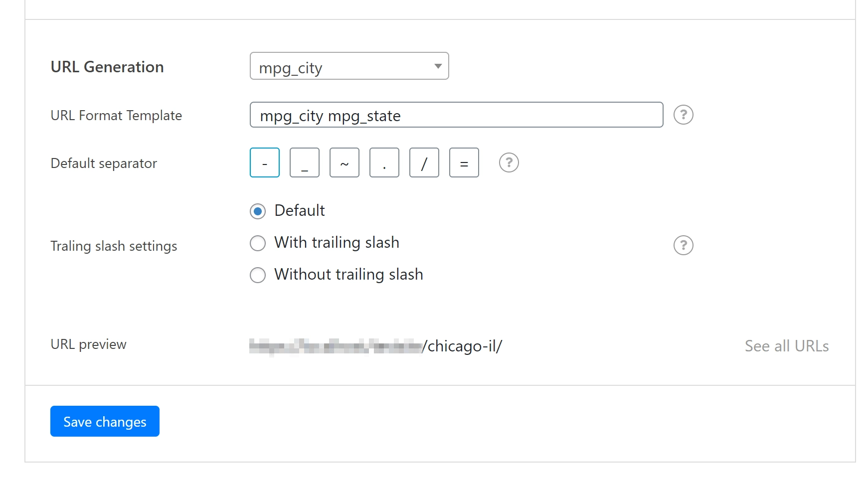This screenshot has width=868, height=481.
Task: Click the With trailing slash label text
Action: (337, 243)
